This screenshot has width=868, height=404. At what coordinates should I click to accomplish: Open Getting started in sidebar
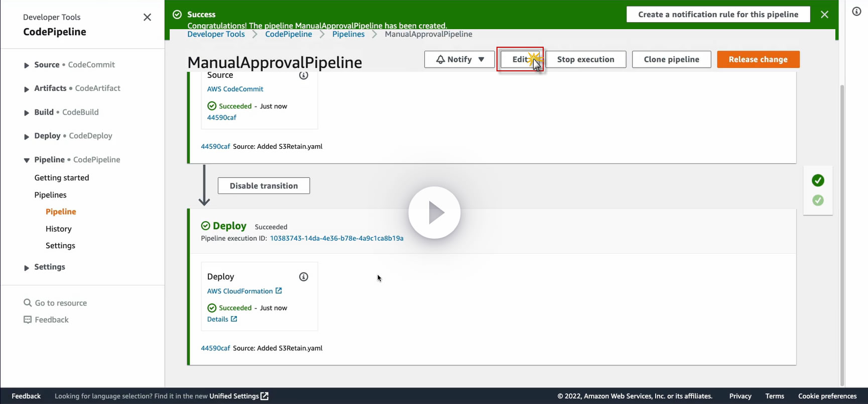point(62,178)
